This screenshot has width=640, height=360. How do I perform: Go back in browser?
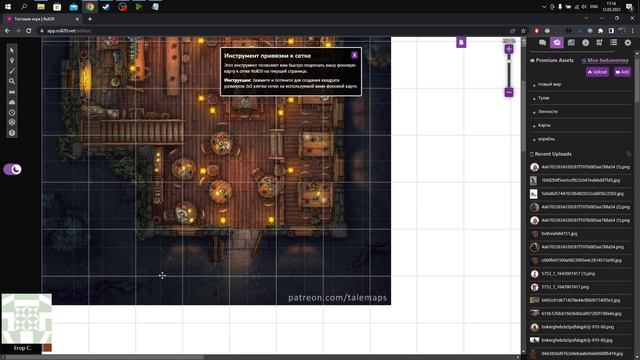(x=7, y=31)
